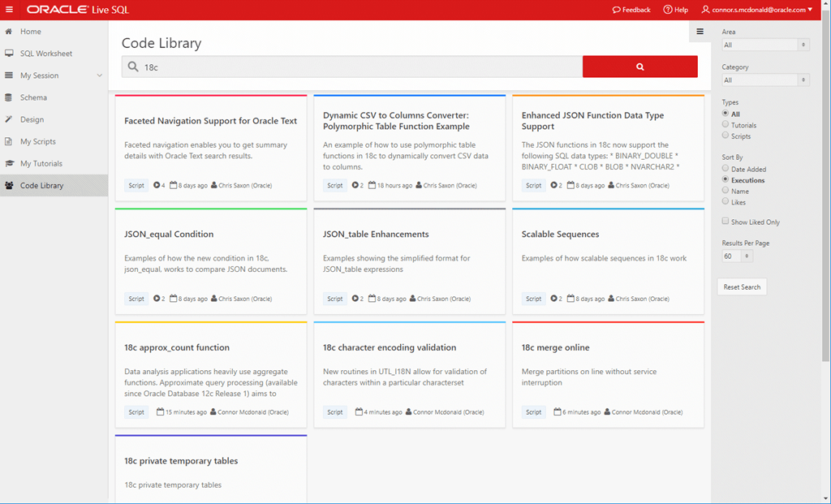
Task: Go to Home in the sidebar
Action: (x=54, y=32)
